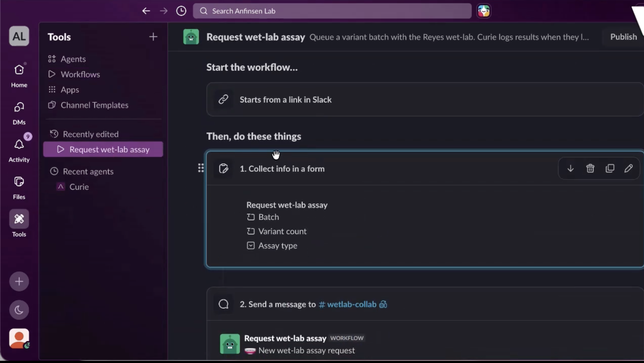The height and width of the screenshot is (363, 644).
Task: Open the user profile avatar
Action: (x=19, y=338)
